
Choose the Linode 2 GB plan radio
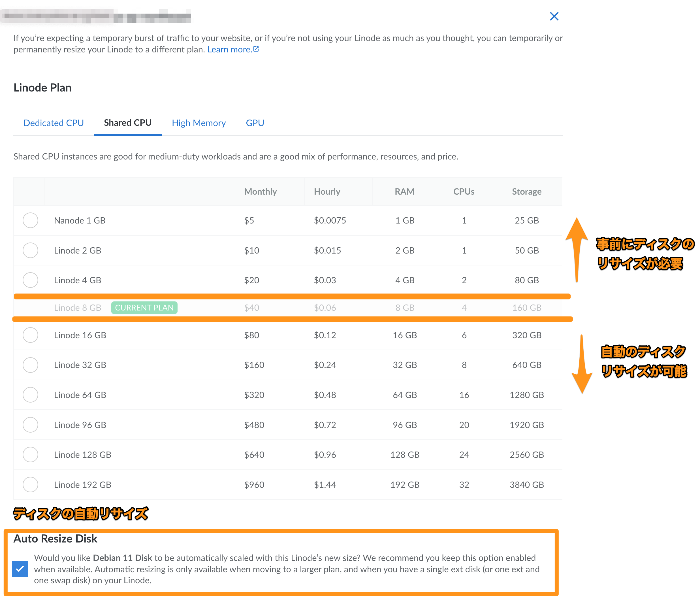pyautogui.click(x=30, y=250)
